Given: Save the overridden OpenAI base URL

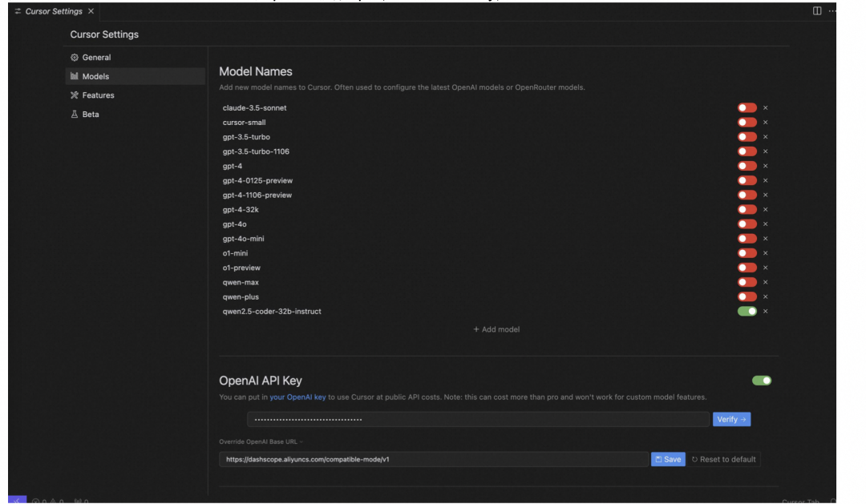Looking at the screenshot, I should 667,459.
